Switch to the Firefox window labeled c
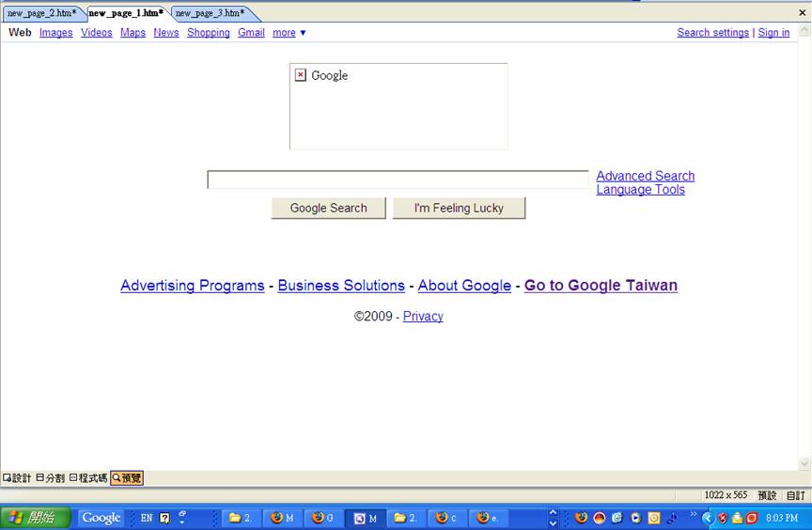 tap(446, 518)
